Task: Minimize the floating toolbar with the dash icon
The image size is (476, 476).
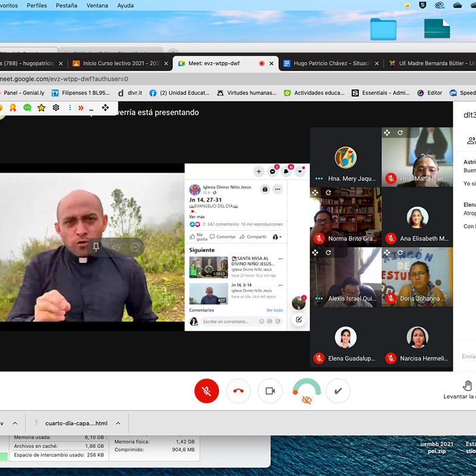Action: click(x=92, y=110)
